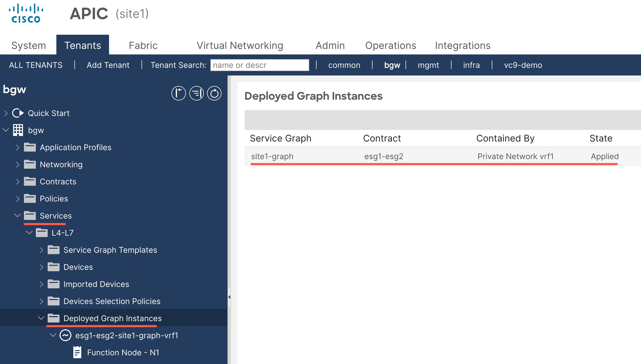This screenshot has height=364, width=641.
Task: Click the Networking folder icon
Action: [x=30, y=164]
